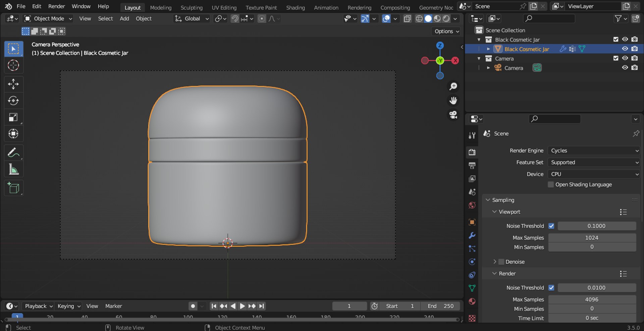644x331 pixels.
Task: Click the End frame field
Action: 440,306
